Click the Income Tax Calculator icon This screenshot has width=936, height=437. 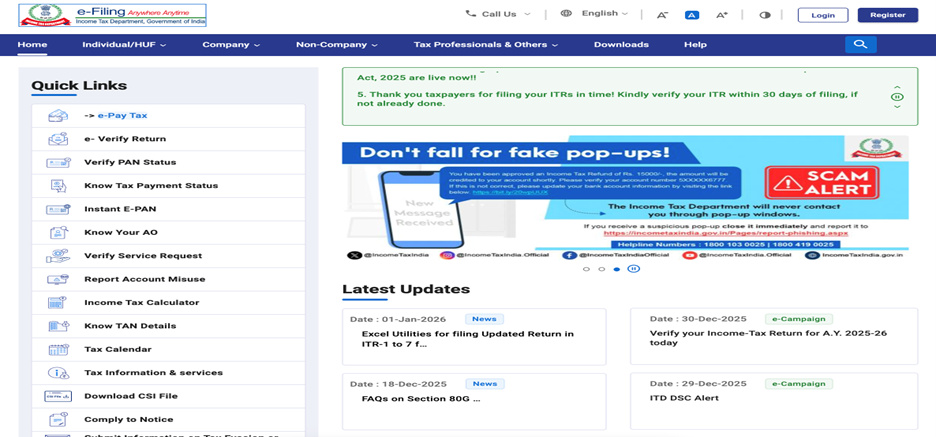click(58, 303)
